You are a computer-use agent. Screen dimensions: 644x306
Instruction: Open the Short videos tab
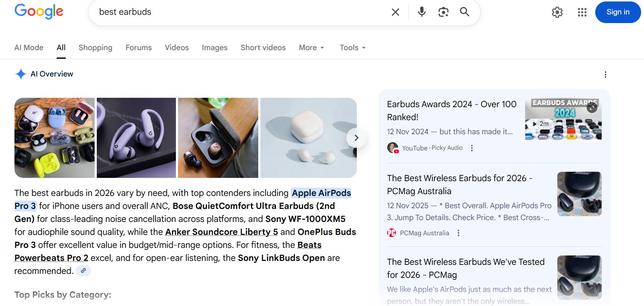263,48
